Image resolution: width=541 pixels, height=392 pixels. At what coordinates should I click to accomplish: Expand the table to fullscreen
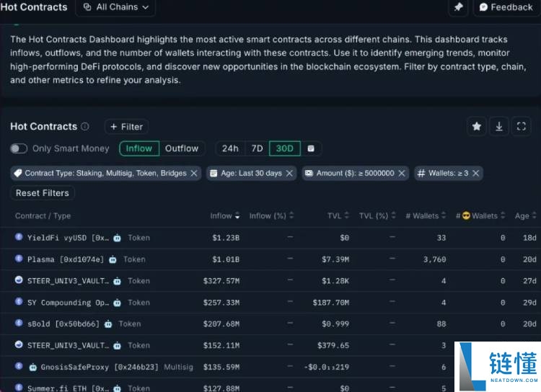point(522,126)
